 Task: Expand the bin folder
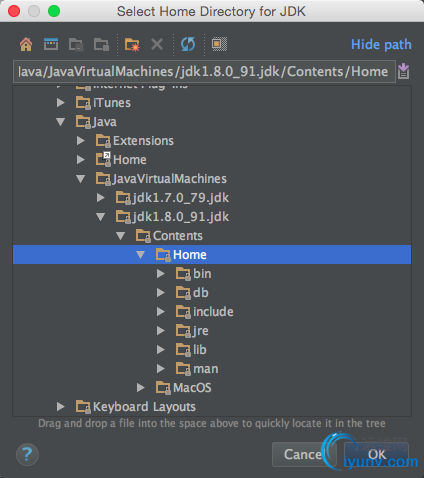161,274
